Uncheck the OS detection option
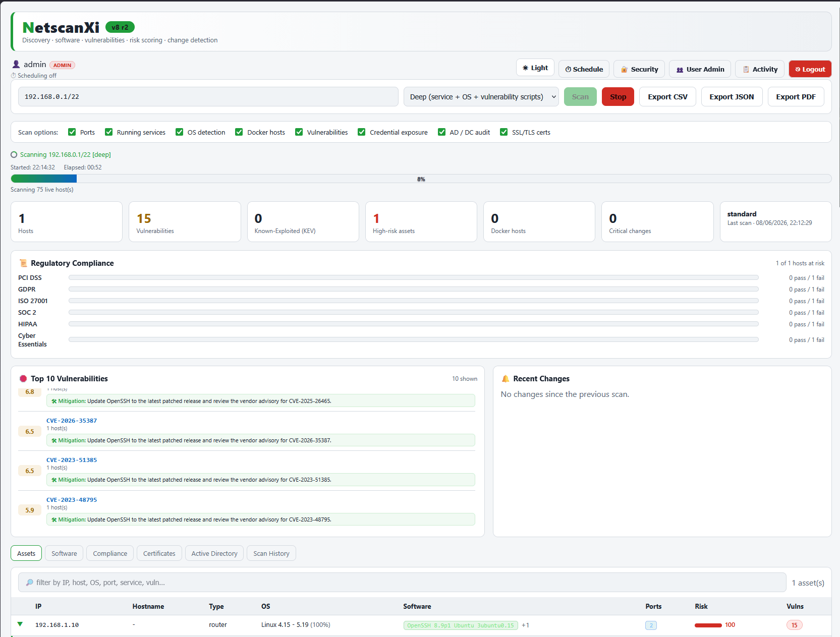The height and width of the screenshot is (637, 840). (x=180, y=132)
